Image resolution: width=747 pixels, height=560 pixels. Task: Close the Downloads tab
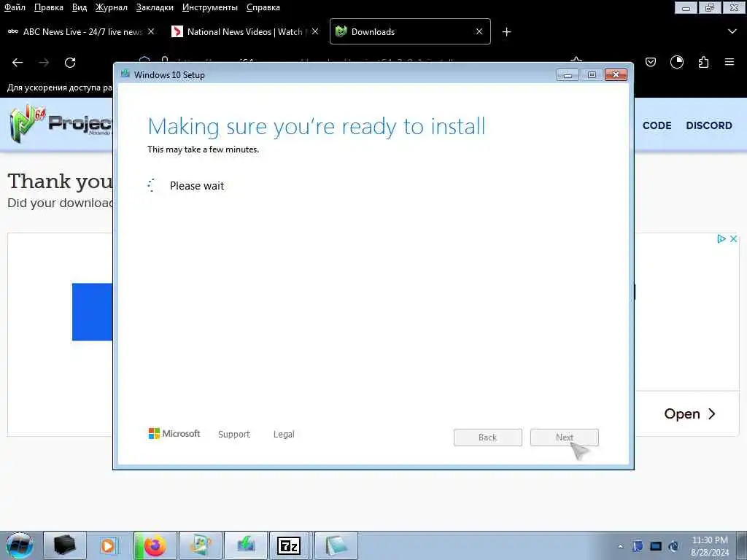(x=479, y=31)
